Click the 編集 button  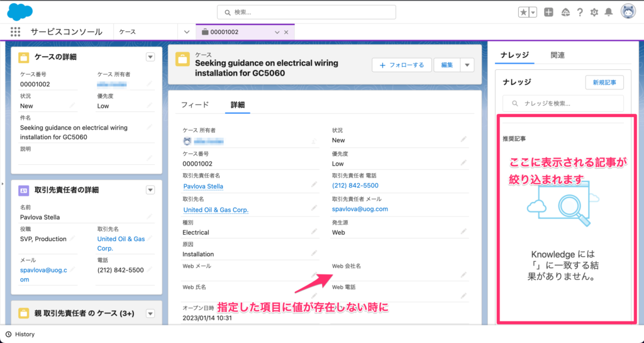(x=447, y=65)
